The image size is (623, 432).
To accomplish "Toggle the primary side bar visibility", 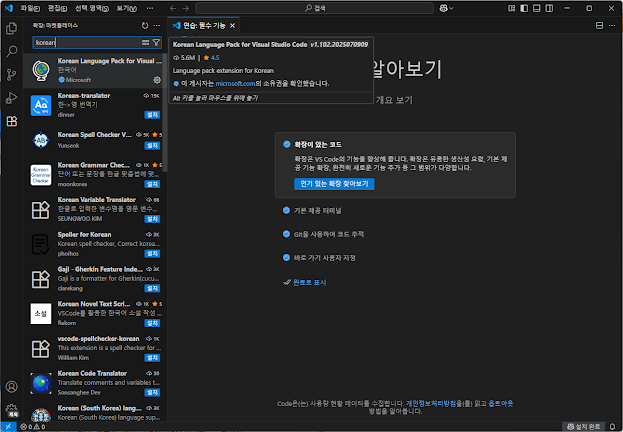I will click(x=524, y=8).
